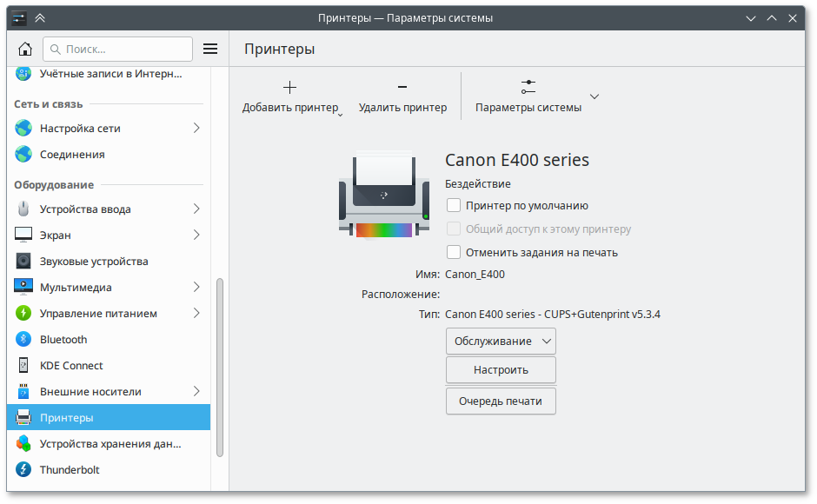817x504 pixels.
Task: Open KDE Connect phone icon entry
Action: [23, 366]
